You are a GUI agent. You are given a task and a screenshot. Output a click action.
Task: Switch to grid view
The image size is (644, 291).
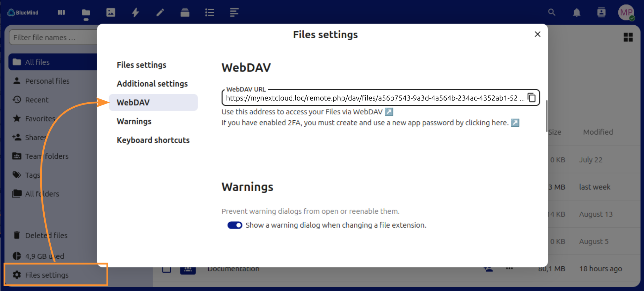pos(628,37)
